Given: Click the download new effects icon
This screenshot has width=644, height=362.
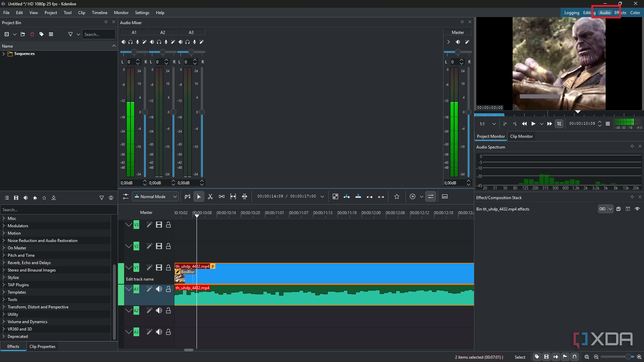Looking at the screenshot, I should 54,198.
